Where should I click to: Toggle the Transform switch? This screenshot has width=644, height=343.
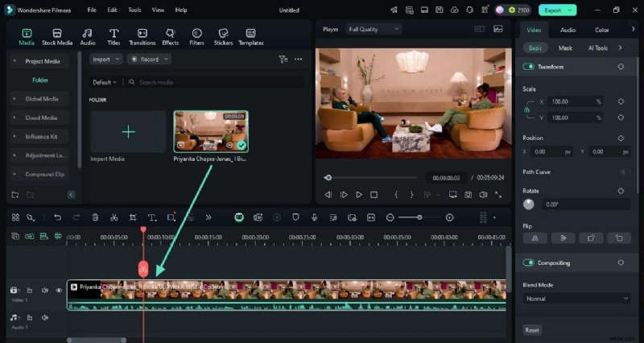[529, 67]
